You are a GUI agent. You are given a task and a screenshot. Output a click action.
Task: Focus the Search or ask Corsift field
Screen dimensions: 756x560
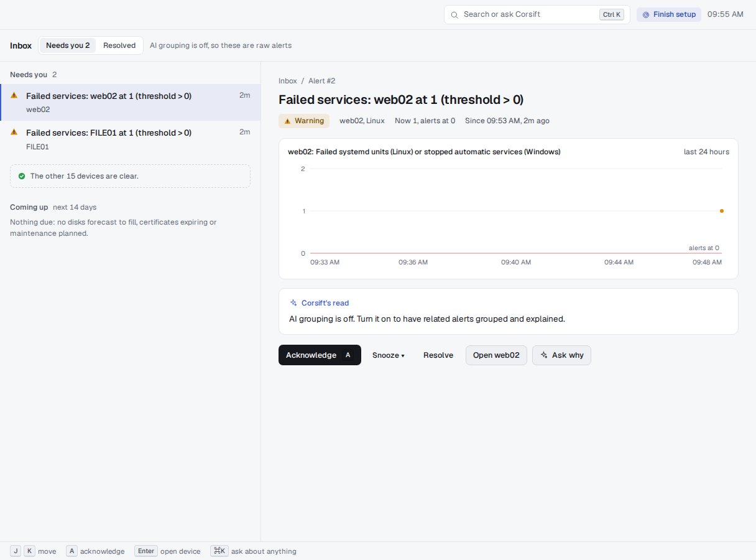click(x=537, y=14)
